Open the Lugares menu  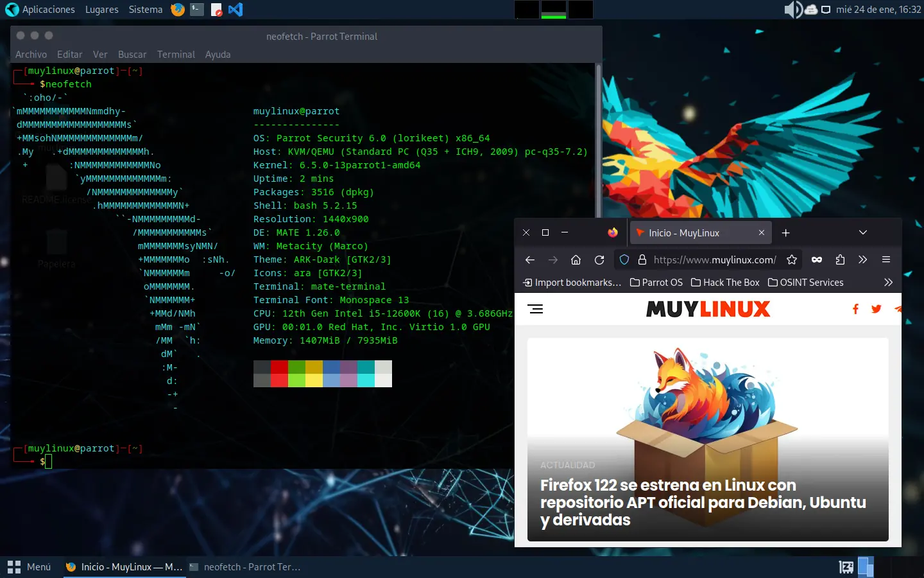click(101, 10)
